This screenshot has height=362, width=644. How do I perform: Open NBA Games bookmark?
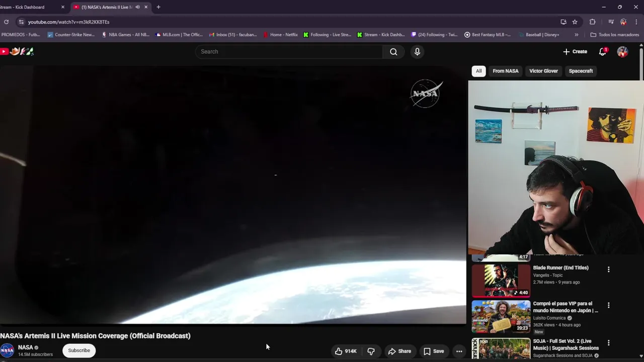pyautogui.click(x=125, y=35)
